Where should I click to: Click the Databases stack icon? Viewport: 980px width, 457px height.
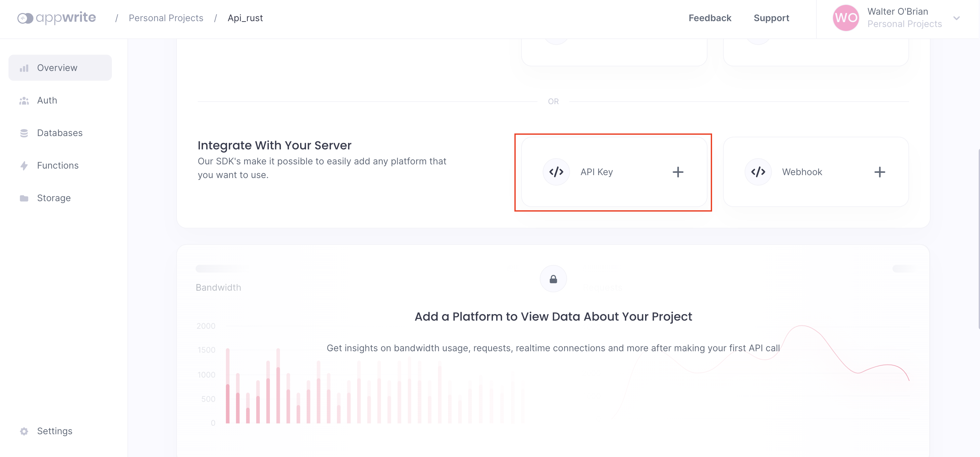[x=24, y=133]
